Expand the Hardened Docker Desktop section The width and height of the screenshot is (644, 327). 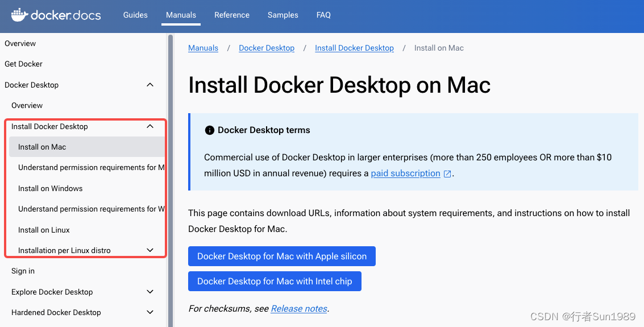pos(150,312)
